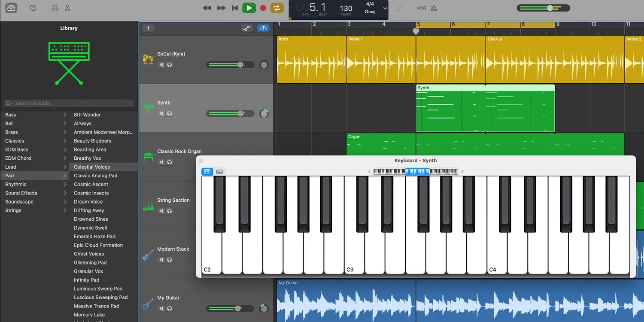Expand the Strings category in the library sidebar
644x322 pixels.
[33, 210]
